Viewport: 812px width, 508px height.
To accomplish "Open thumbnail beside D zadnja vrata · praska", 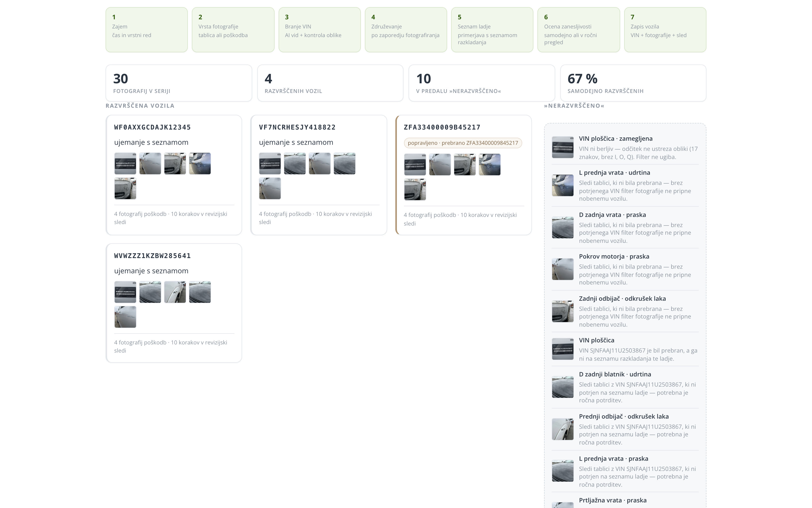I will [x=563, y=228].
